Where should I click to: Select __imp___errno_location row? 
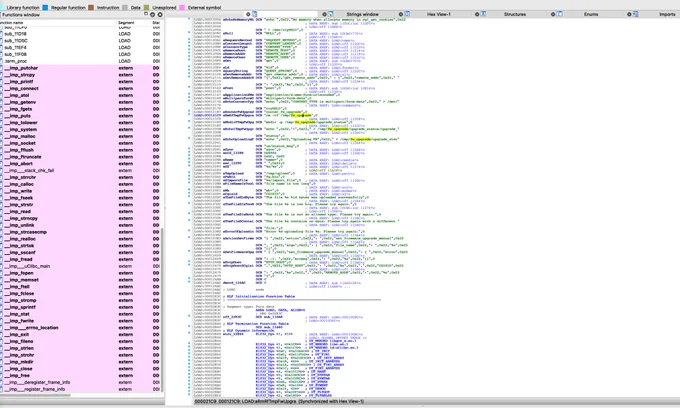click(x=80, y=328)
